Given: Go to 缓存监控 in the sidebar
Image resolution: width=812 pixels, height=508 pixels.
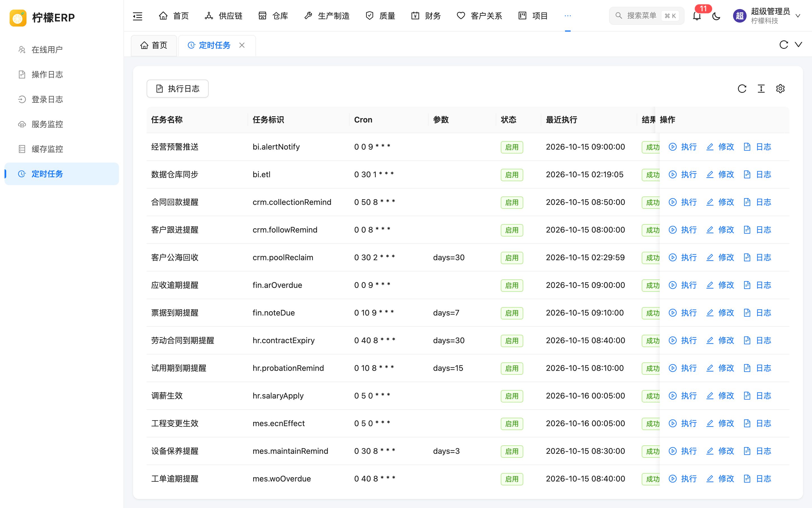Looking at the screenshot, I should tap(62, 149).
